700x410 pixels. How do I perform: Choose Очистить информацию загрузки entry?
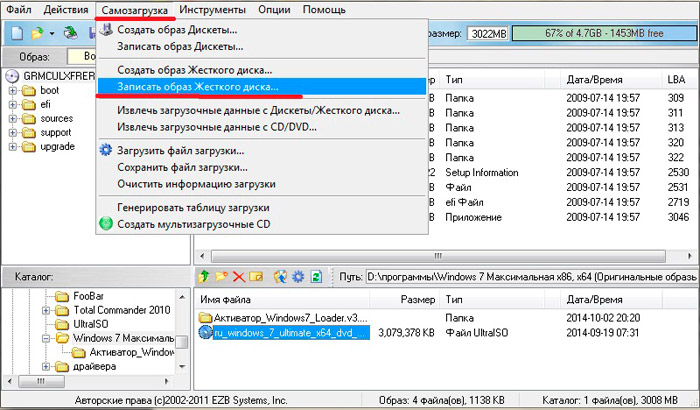click(x=262, y=184)
